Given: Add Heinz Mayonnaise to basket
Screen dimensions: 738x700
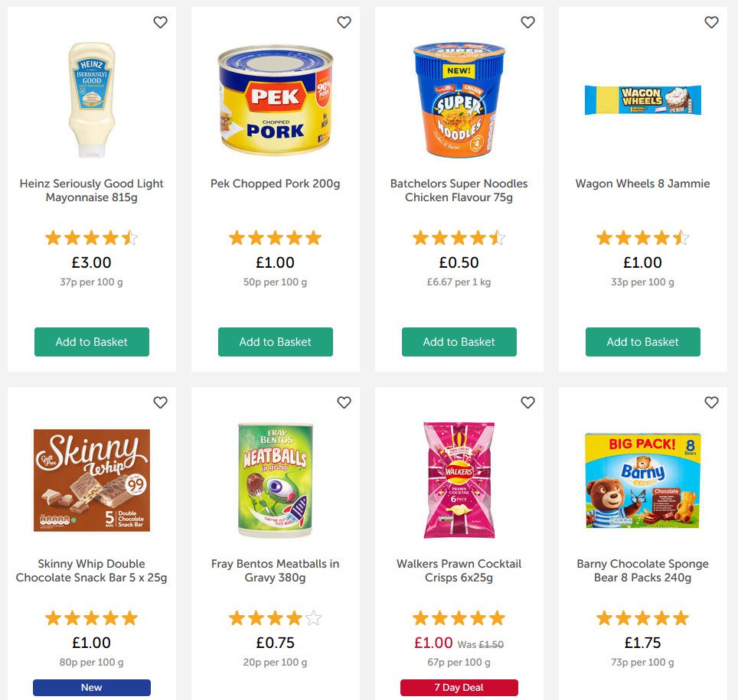Looking at the screenshot, I should [91, 342].
